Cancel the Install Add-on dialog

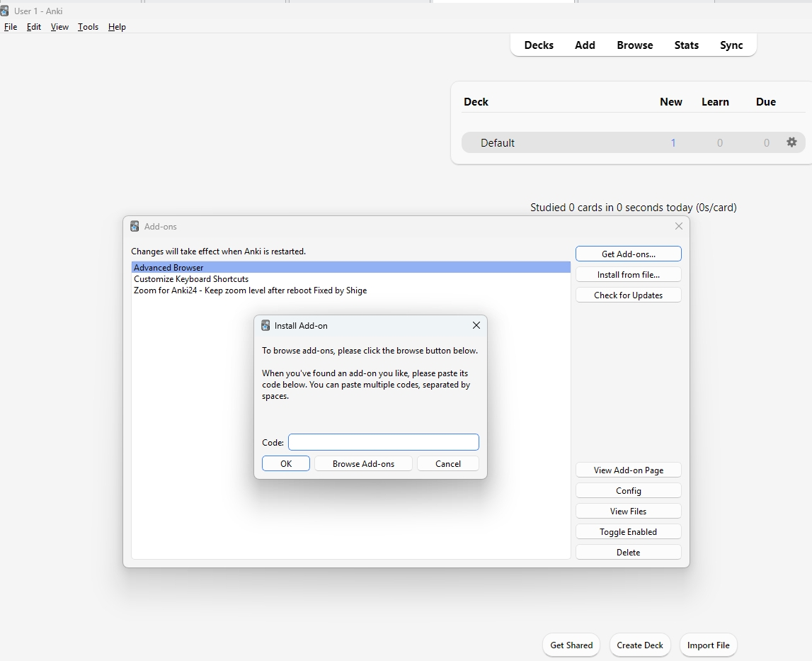coord(448,463)
